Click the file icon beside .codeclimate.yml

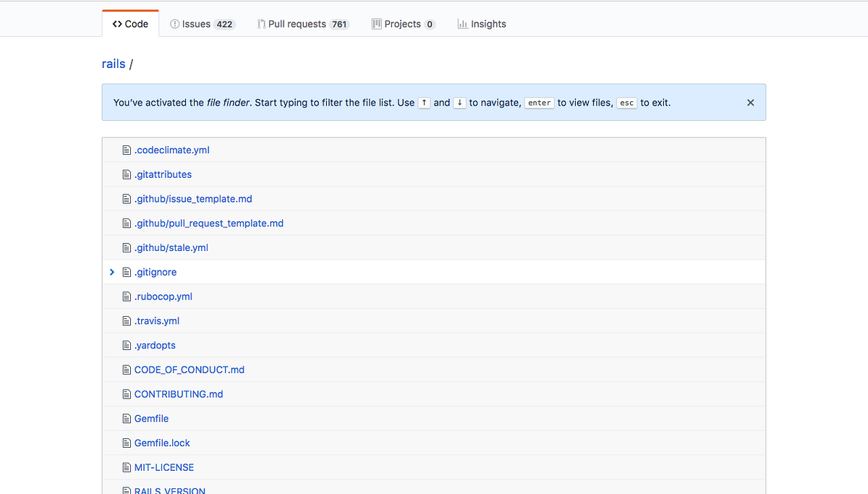pos(127,150)
